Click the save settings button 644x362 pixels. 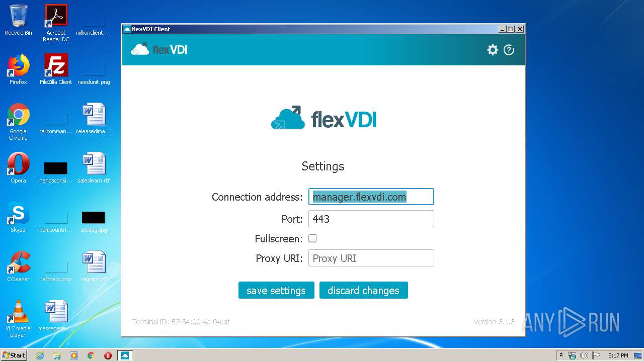pyautogui.click(x=276, y=290)
